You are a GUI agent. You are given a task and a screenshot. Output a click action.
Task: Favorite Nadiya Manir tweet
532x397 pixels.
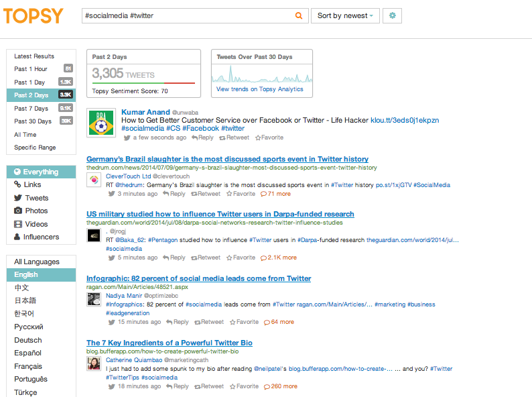point(245,322)
